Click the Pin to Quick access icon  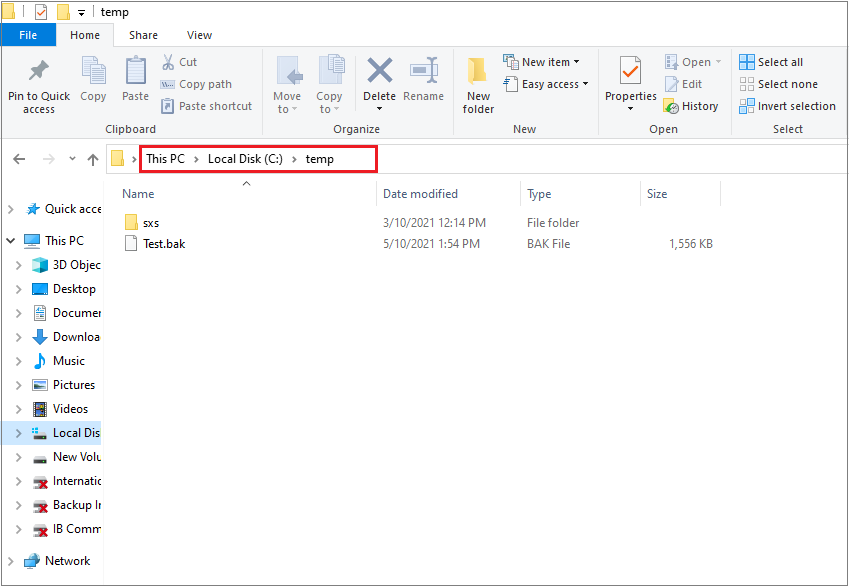tap(39, 72)
